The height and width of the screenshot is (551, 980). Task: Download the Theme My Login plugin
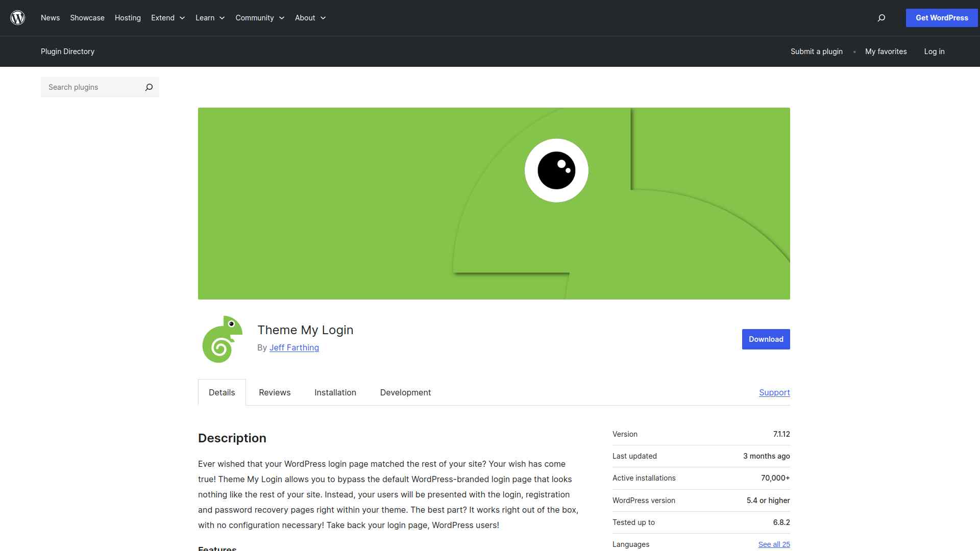click(x=766, y=339)
